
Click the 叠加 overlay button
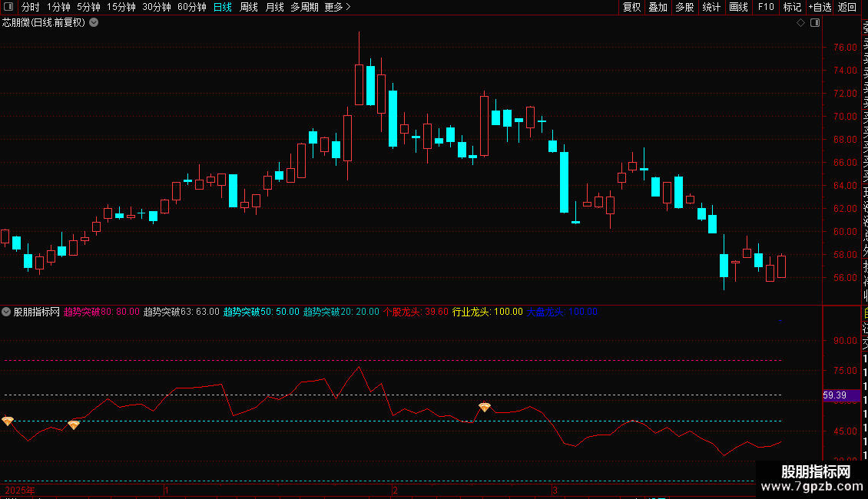coord(658,7)
